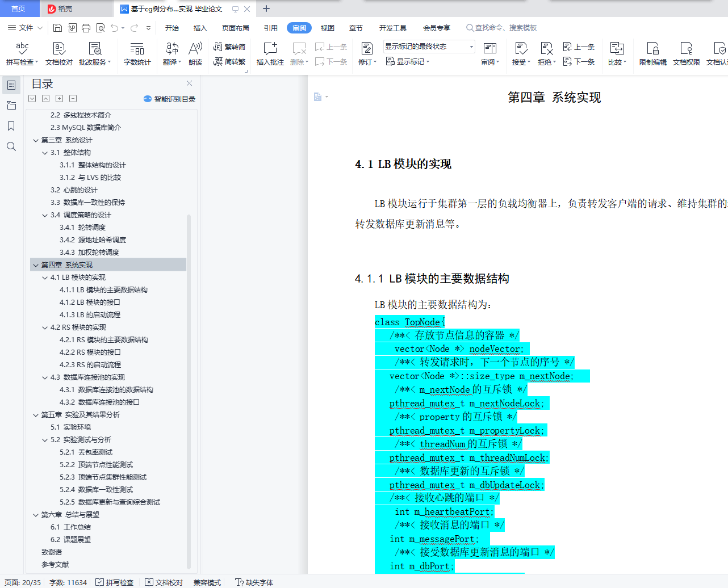Image resolution: width=728 pixels, height=588 pixels.
Task: Click the page icon left of the chapter title
Action: click(318, 97)
